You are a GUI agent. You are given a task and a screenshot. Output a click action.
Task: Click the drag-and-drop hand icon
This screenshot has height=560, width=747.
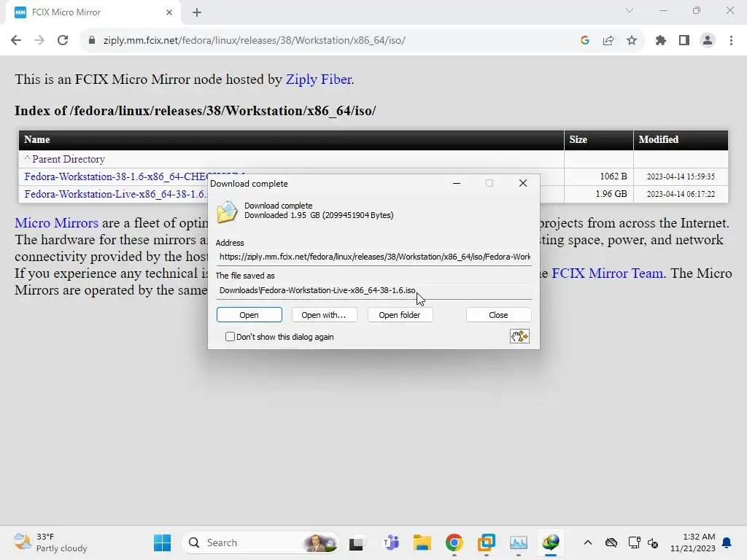[519, 337]
